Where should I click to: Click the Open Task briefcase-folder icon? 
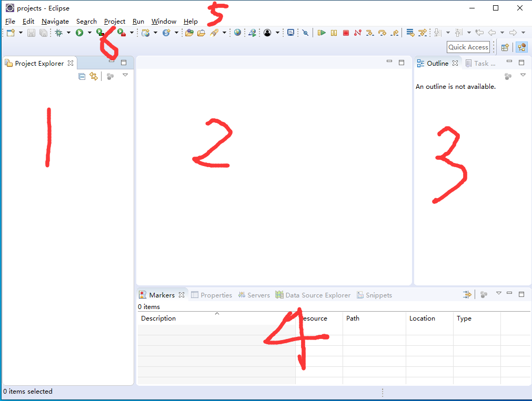tap(201, 33)
